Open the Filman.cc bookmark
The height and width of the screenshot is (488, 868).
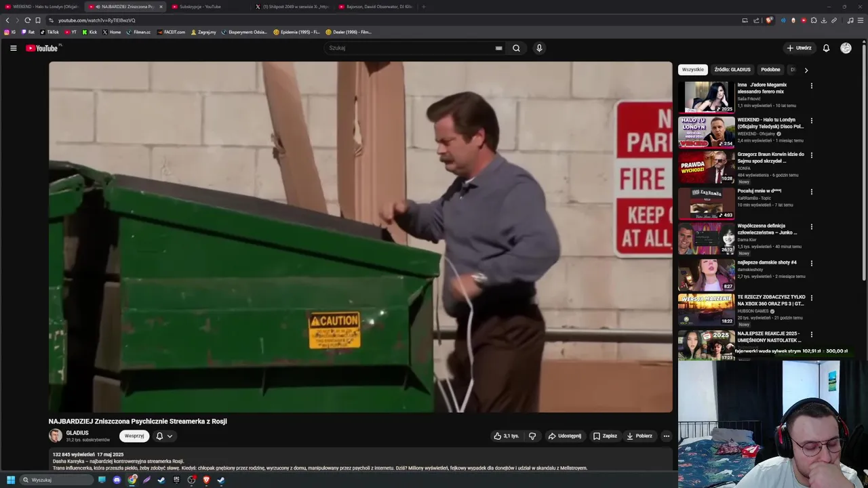pyautogui.click(x=138, y=32)
